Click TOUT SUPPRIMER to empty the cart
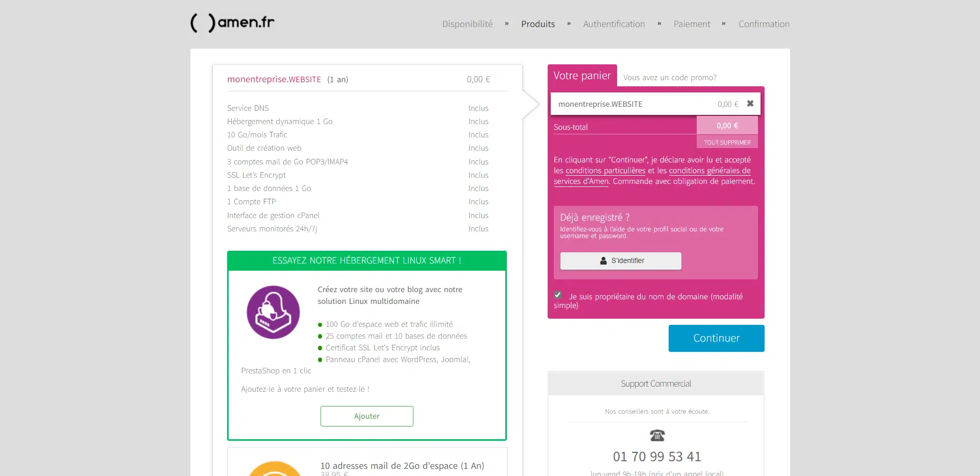Image resolution: width=980 pixels, height=476 pixels. [727, 141]
